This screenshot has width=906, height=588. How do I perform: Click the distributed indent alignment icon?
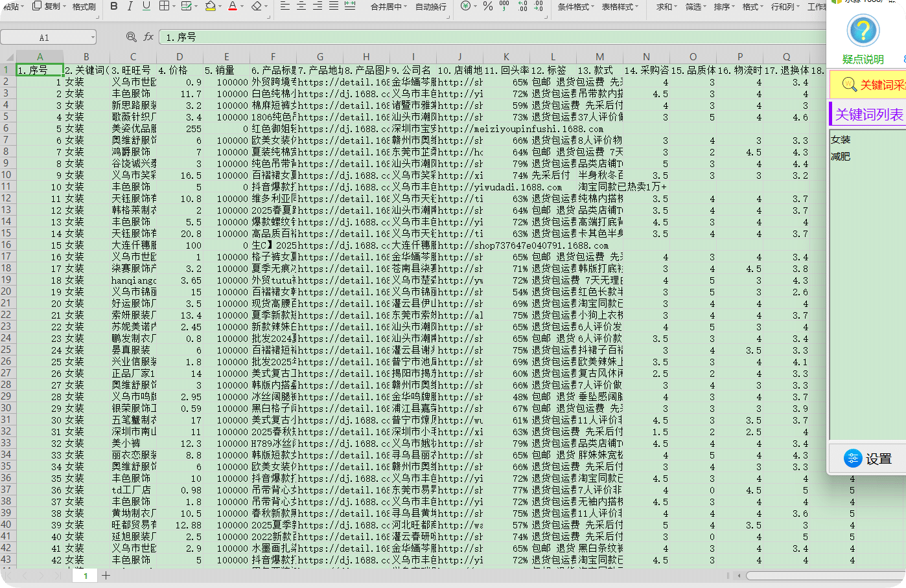[x=350, y=6]
